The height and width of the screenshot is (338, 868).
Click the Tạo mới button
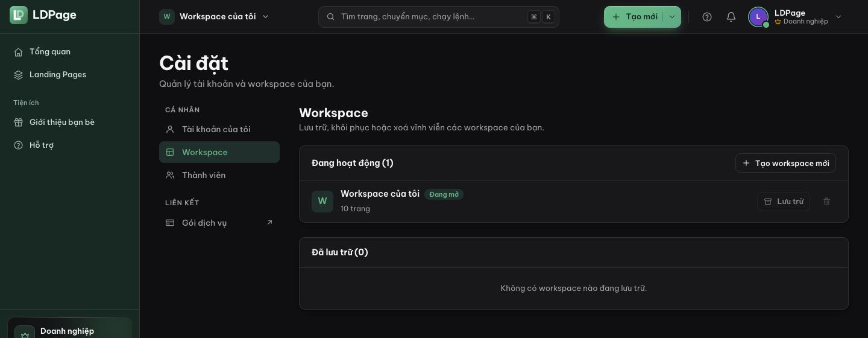click(x=634, y=17)
